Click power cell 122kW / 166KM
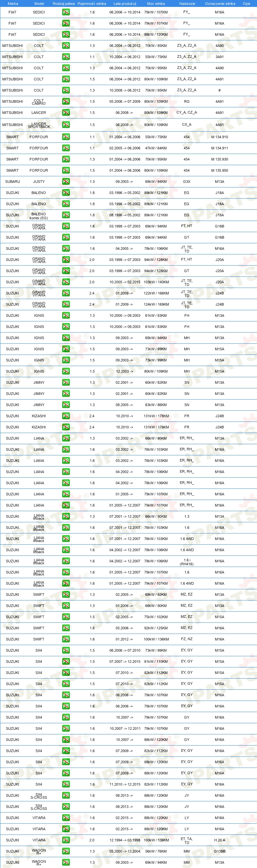The height and width of the screenshot is (868, 257). [156, 293]
